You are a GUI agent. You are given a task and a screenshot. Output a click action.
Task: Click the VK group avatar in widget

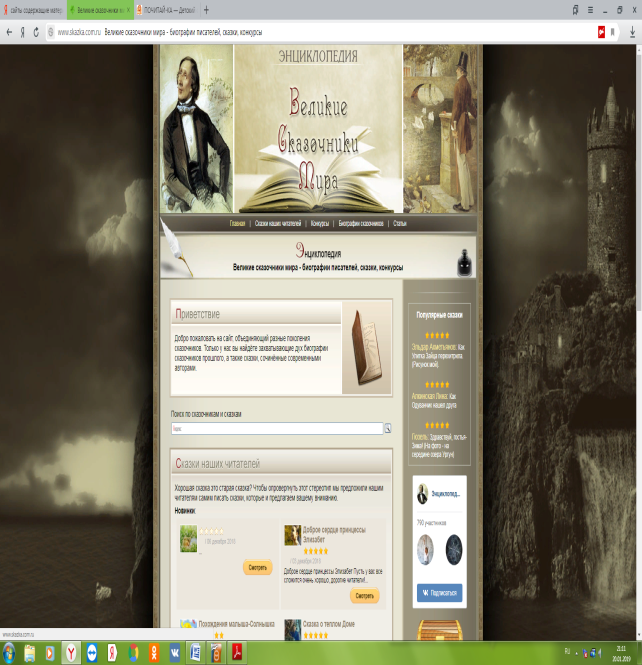pyautogui.click(x=422, y=494)
